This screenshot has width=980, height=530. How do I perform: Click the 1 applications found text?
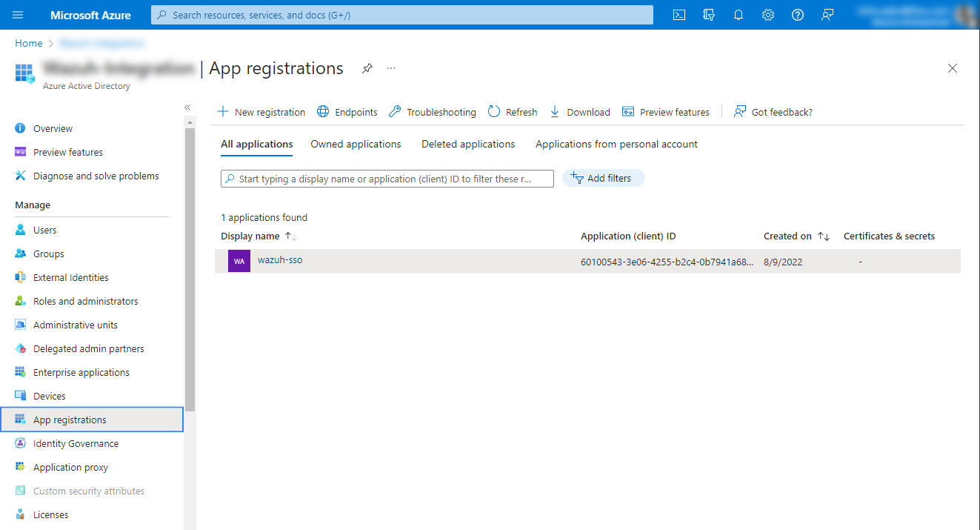[x=264, y=217]
